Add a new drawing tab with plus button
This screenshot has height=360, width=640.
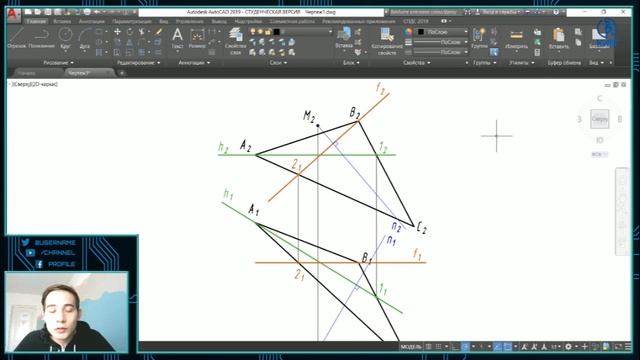122,73
